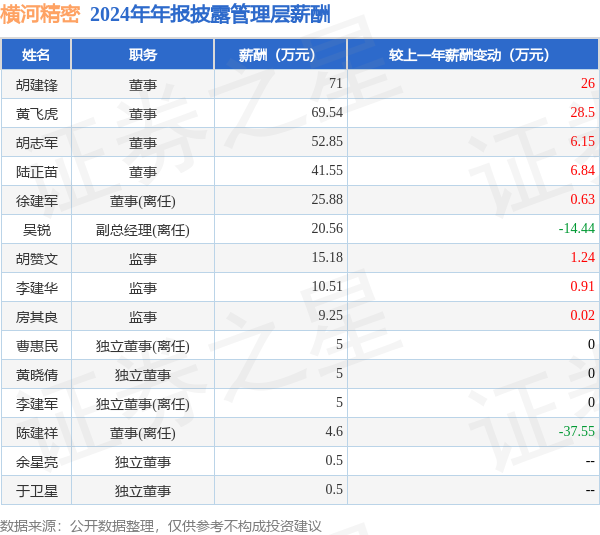The image size is (600, 535).
Task: Click the 2024年年报披露管理层薪酬 title text
Action: (210, 15)
